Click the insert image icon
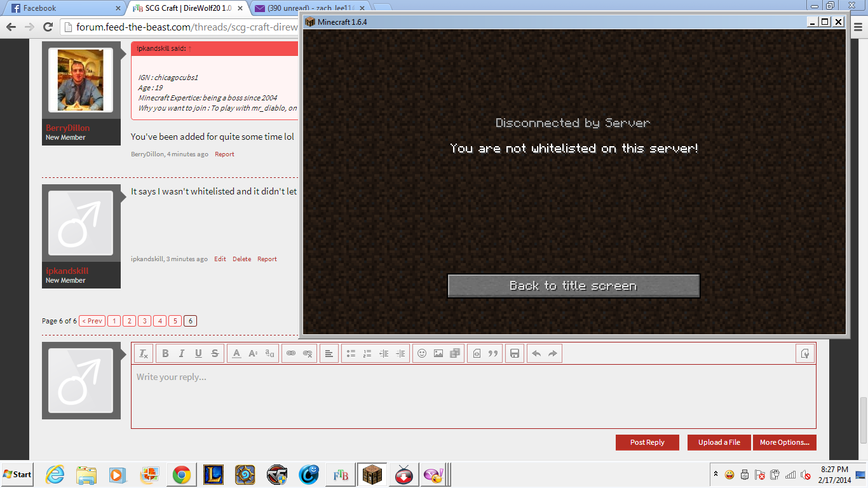 click(x=438, y=354)
